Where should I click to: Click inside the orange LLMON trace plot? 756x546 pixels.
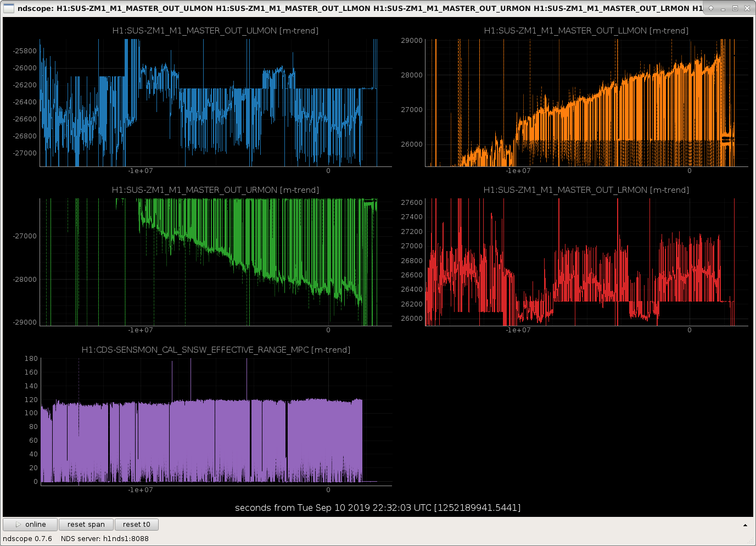[x=586, y=103]
